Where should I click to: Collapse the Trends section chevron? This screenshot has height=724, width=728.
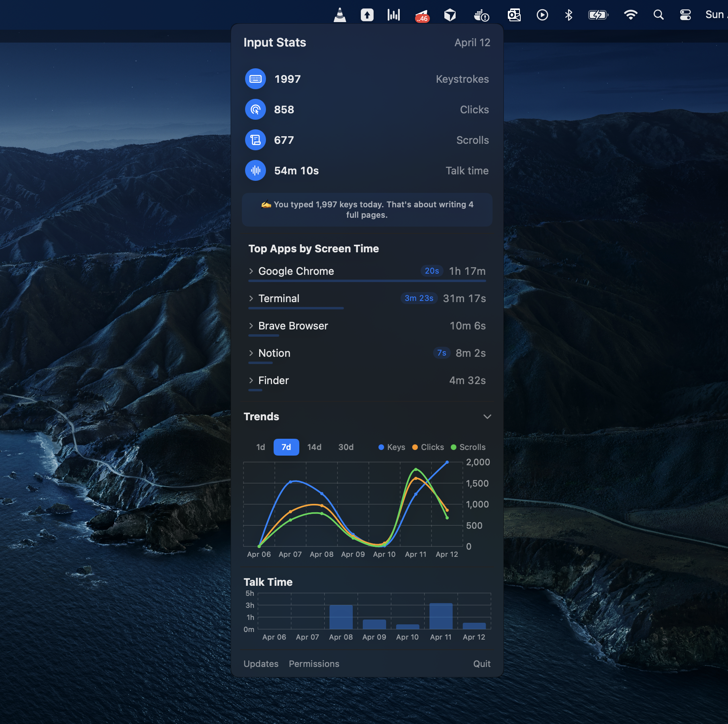(487, 417)
